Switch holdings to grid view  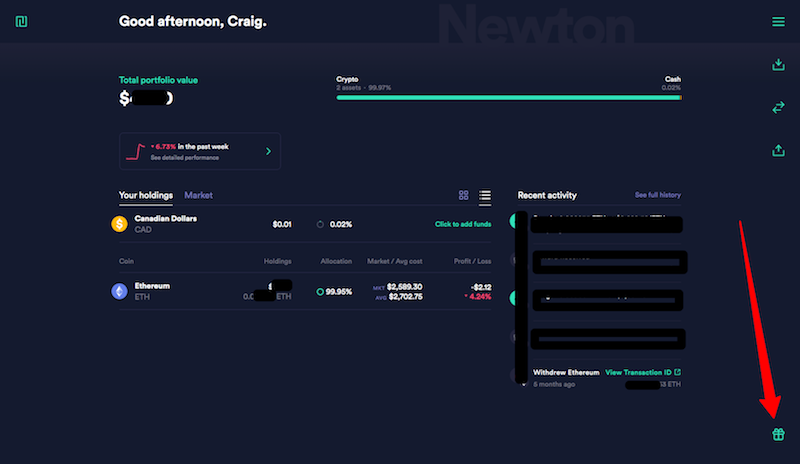(463, 195)
